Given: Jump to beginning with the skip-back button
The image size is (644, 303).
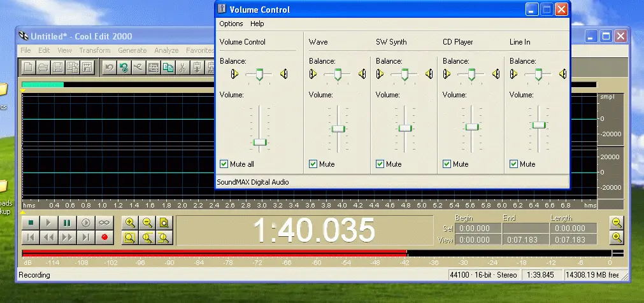Looking at the screenshot, I should point(31,237).
